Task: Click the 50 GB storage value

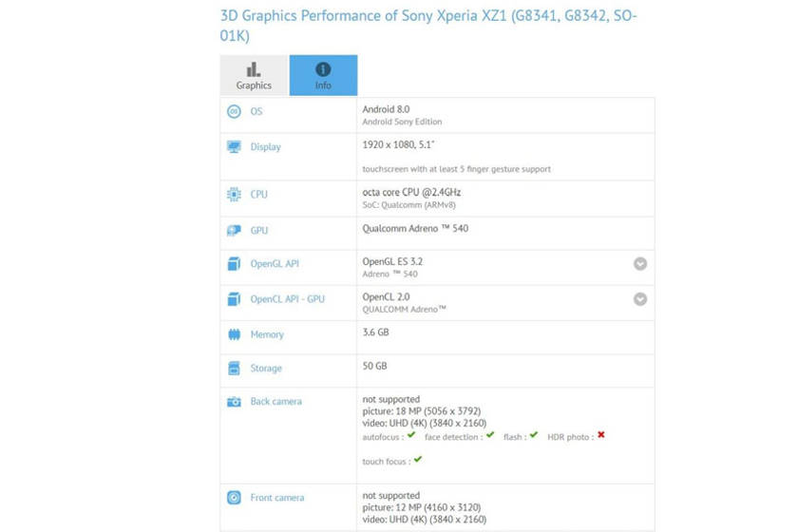Action: [374, 366]
